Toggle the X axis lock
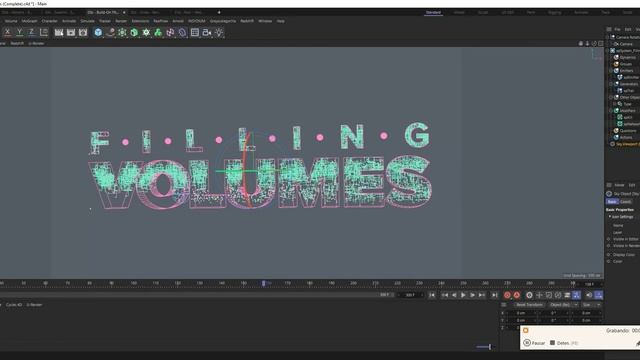 tap(7, 32)
